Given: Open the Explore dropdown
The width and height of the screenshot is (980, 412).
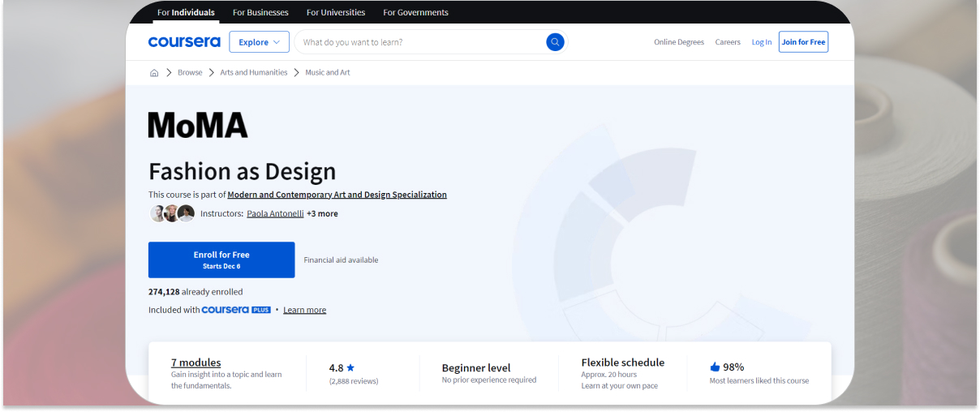Looking at the screenshot, I should pyautogui.click(x=259, y=42).
